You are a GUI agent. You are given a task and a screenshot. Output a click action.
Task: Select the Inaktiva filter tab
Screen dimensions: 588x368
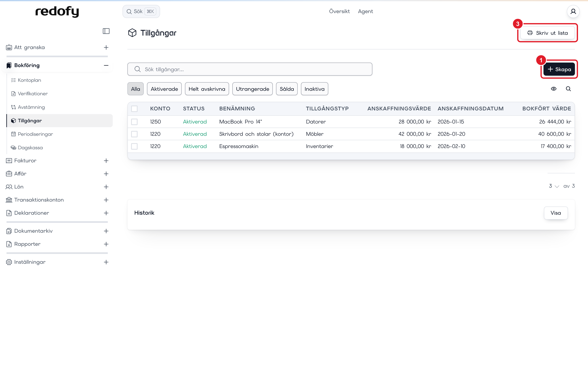(314, 89)
